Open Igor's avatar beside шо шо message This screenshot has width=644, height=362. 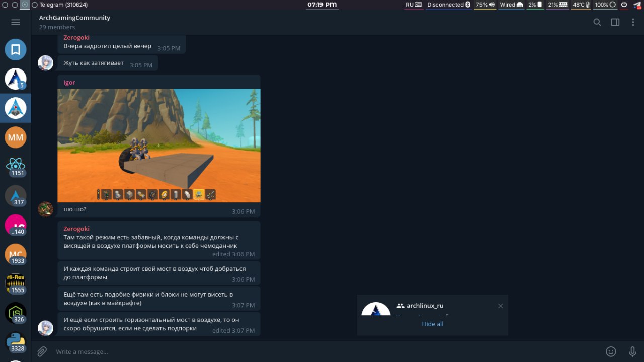click(46, 209)
